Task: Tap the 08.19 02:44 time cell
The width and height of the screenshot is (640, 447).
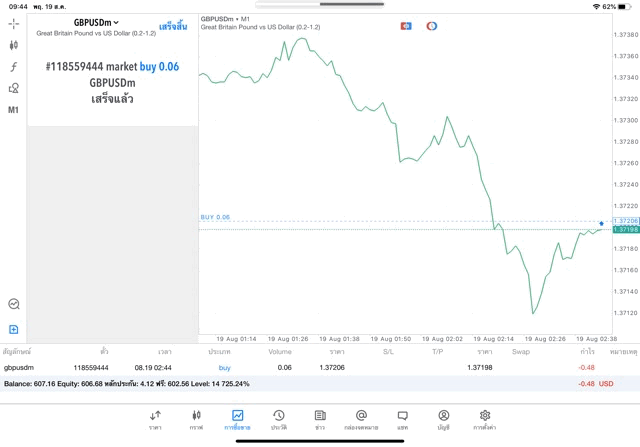Action: tap(153, 368)
